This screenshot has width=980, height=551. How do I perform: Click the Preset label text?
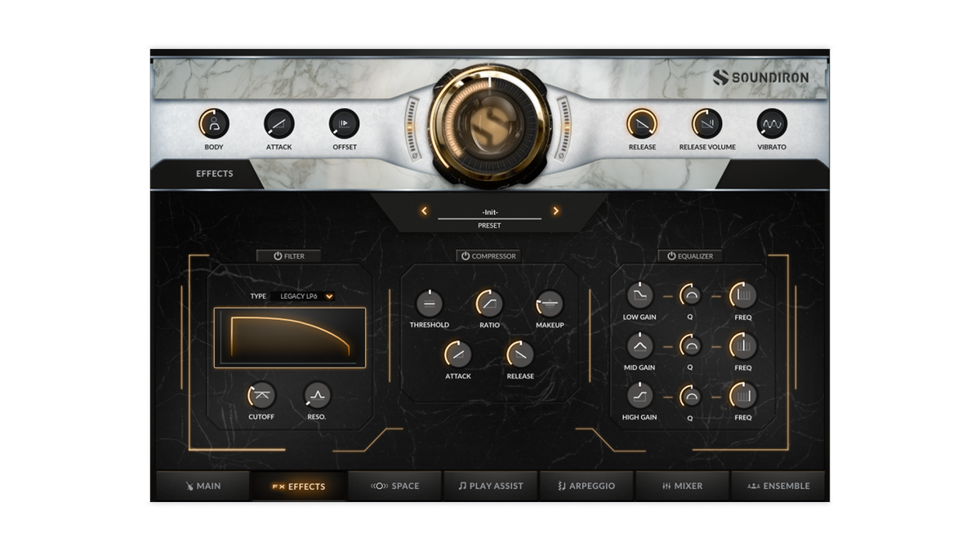pos(489,225)
